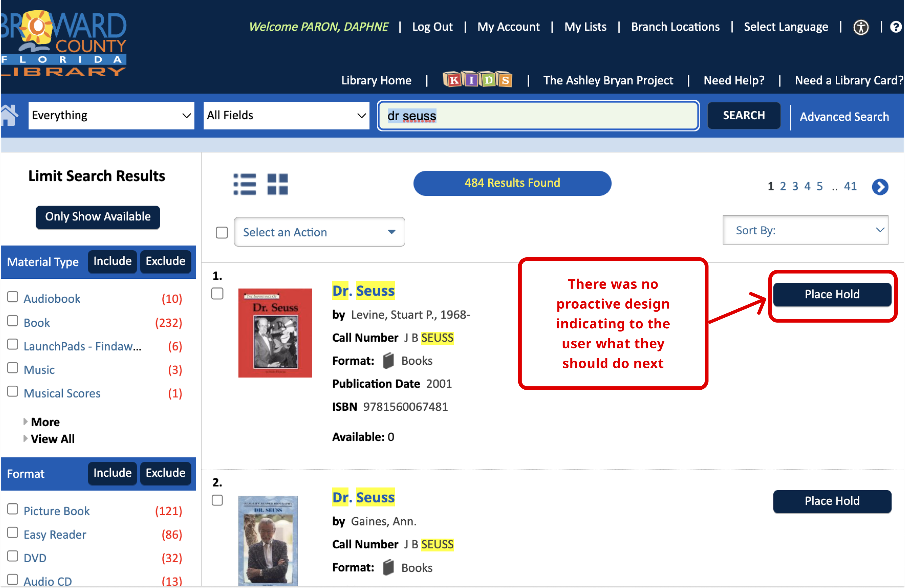Switch to list view layout
This screenshot has width=905, height=588.
[x=244, y=184]
